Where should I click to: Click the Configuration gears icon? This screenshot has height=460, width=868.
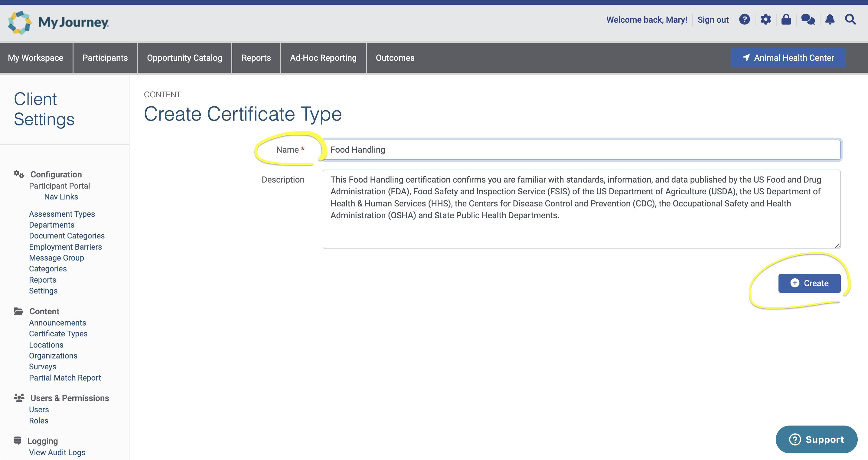click(x=19, y=174)
